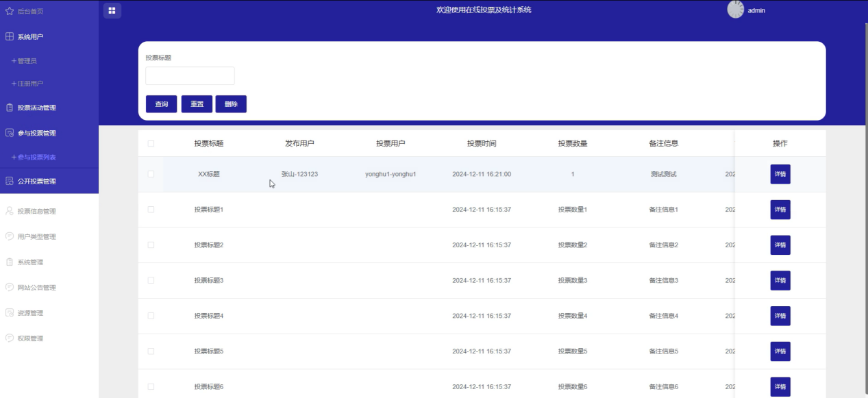Click the time cell 2024-12-11 16:21:00

point(482,174)
